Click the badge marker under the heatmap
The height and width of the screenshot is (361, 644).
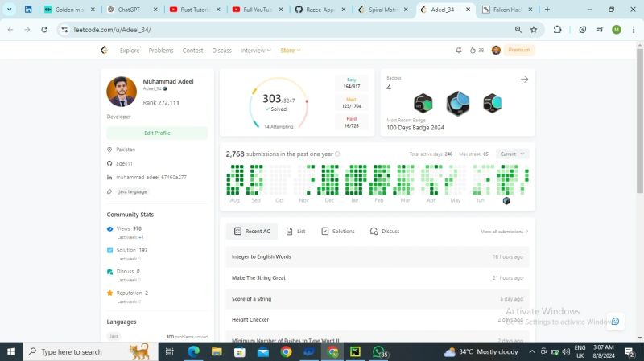[506, 201]
